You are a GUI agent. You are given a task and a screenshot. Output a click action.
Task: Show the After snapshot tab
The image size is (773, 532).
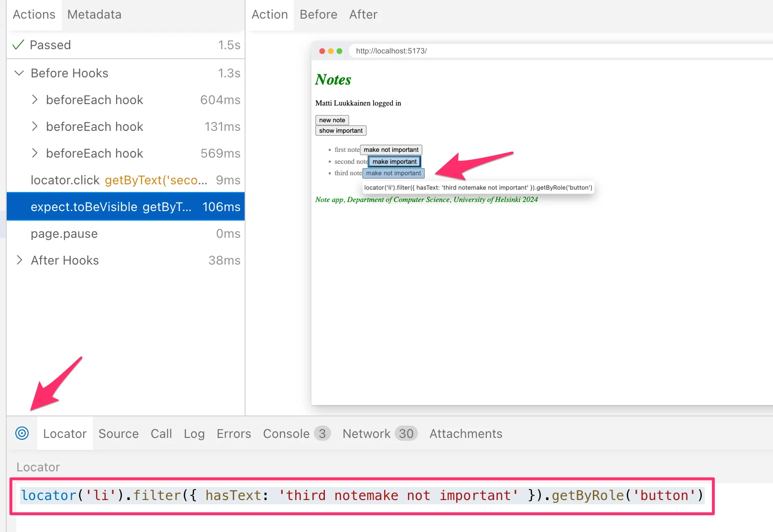[x=363, y=15]
